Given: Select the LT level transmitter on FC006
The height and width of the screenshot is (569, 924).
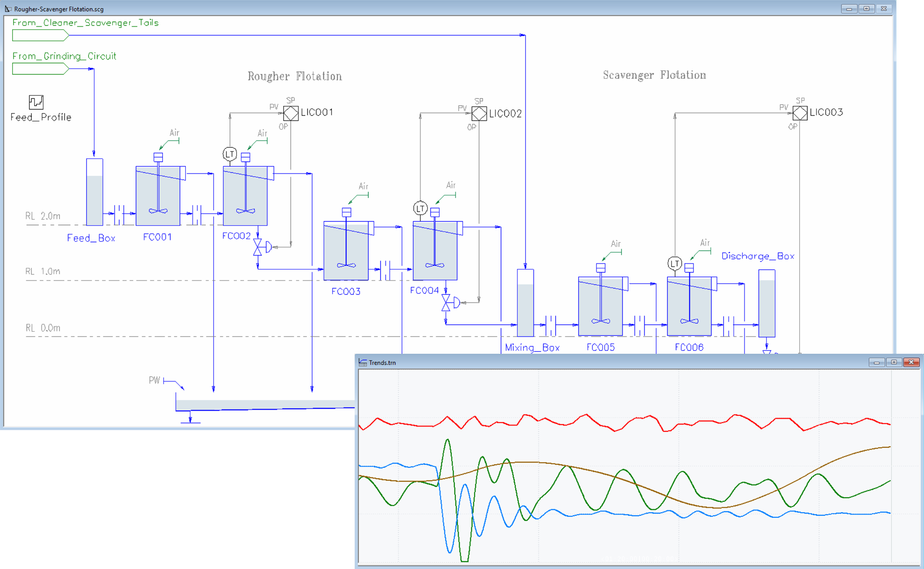Looking at the screenshot, I should pos(675,264).
